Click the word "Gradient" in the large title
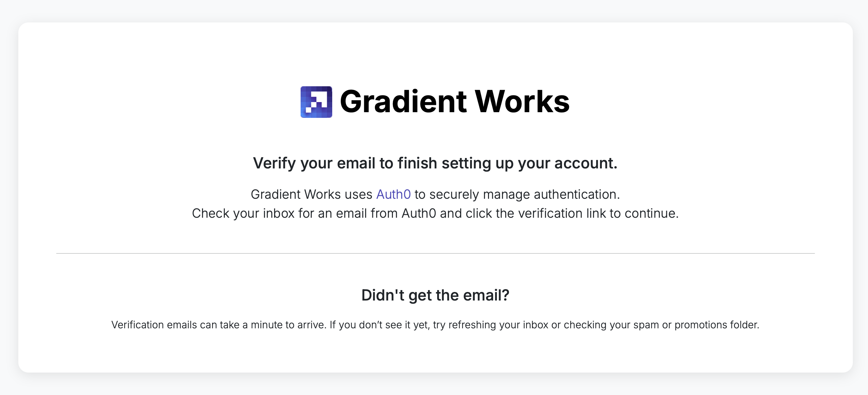Image resolution: width=868 pixels, height=395 pixels. pyautogui.click(x=403, y=102)
